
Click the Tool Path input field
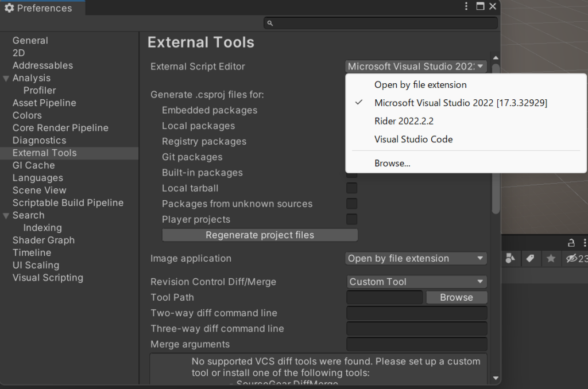[x=384, y=297]
